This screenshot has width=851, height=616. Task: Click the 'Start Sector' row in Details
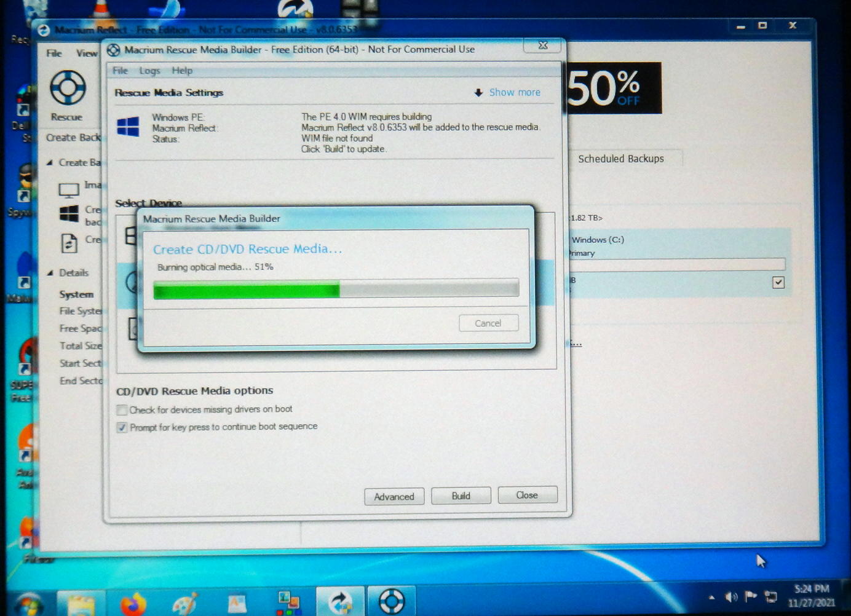81,363
